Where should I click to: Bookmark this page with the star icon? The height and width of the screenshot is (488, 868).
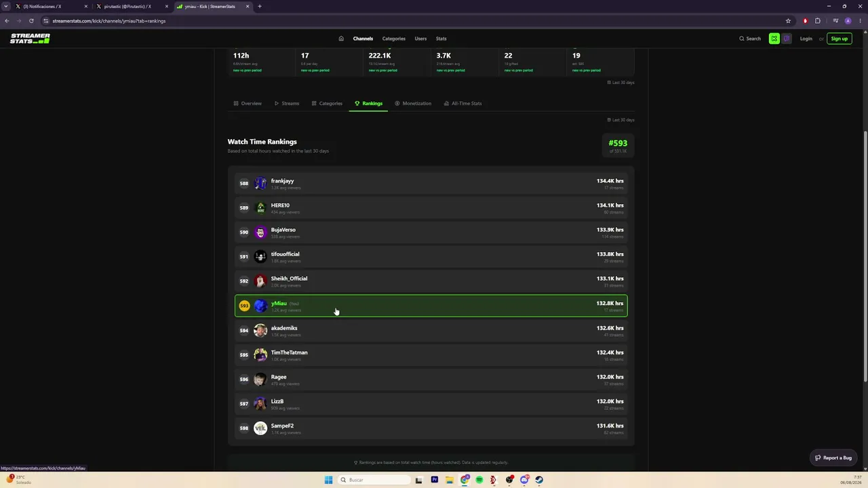point(788,21)
